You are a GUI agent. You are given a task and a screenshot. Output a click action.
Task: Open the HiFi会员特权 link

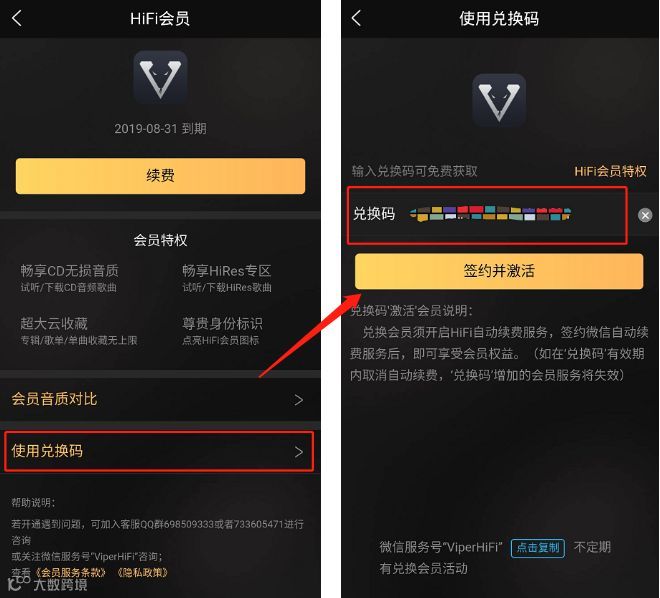610,171
